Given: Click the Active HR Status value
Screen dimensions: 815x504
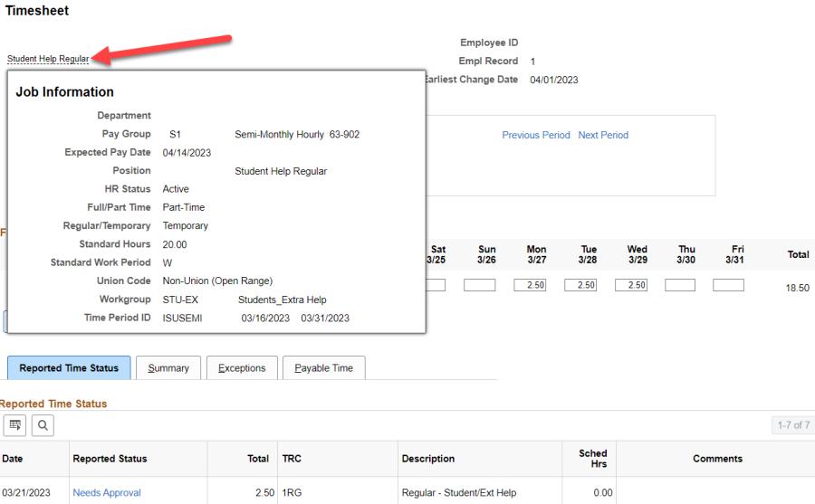Looking at the screenshot, I should (x=175, y=189).
